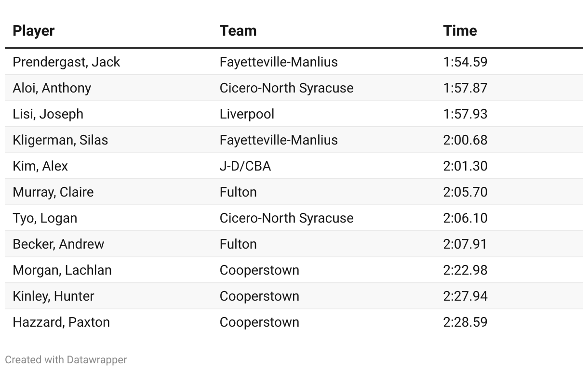Select the Prendergast, Jack player cell
This screenshot has height=371, width=588.
[x=66, y=62]
